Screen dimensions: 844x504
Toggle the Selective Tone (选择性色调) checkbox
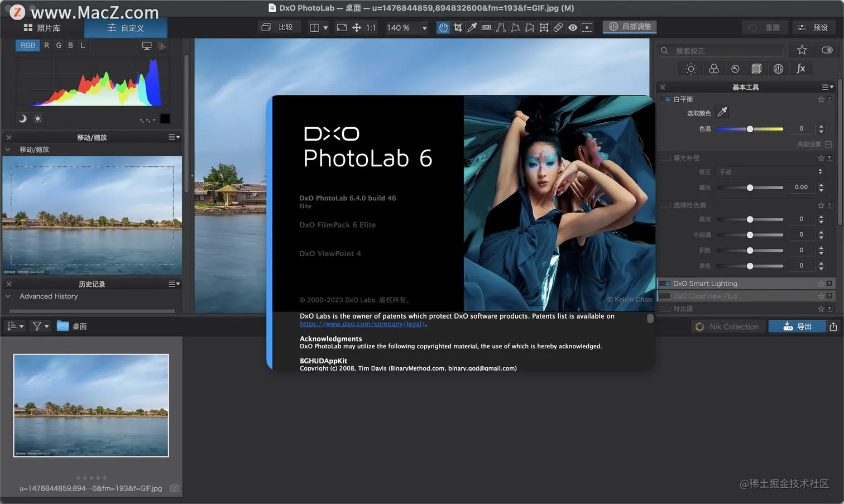pyautogui.click(x=665, y=205)
